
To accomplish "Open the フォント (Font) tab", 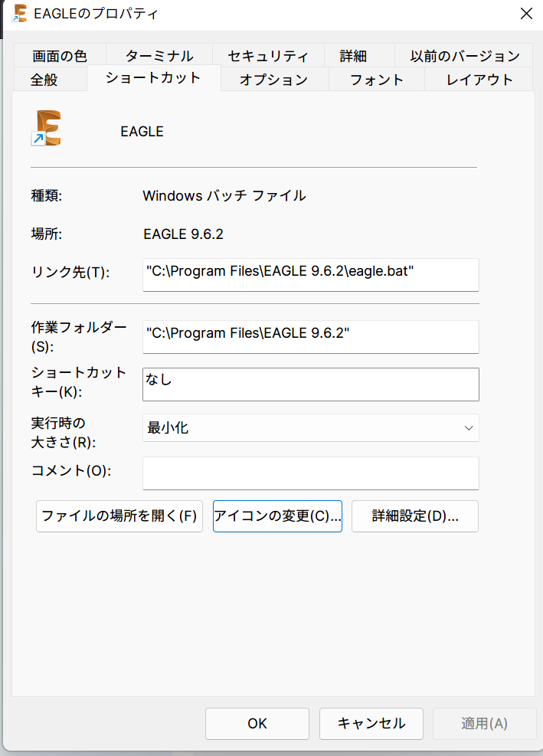I will pos(376,79).
